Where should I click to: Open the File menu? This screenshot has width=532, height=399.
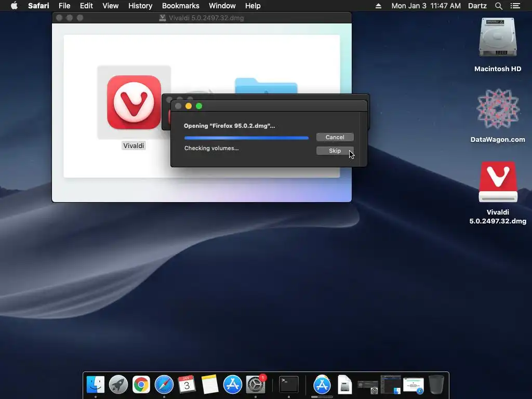click(64, 6)
